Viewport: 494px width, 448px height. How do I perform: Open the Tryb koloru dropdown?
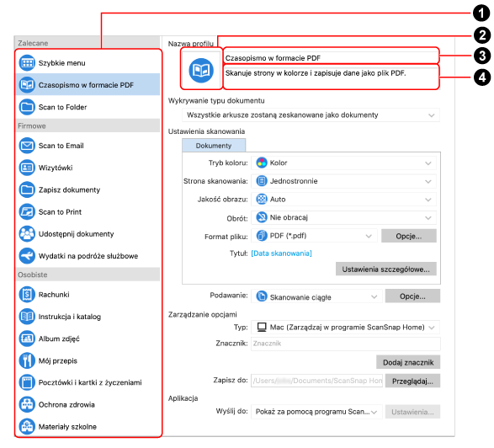coord(343,163)
